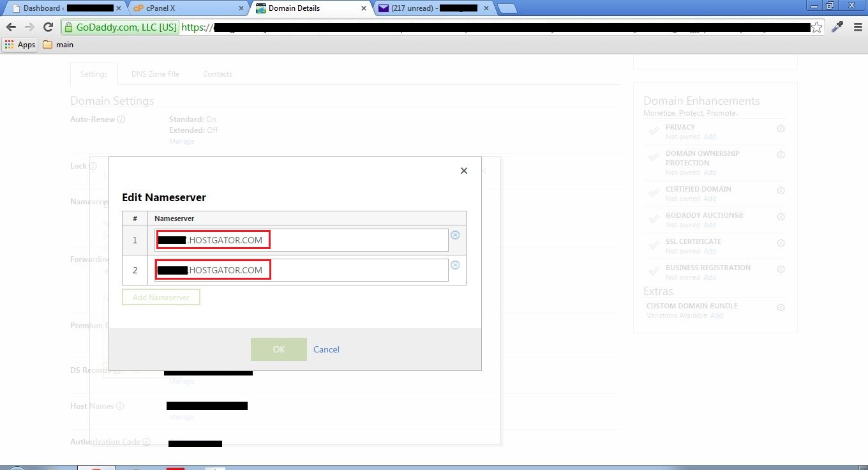The height and width of the screenshot is (470, 868).
Task: Cancel the nameserver edit
Action: (326, 349)
